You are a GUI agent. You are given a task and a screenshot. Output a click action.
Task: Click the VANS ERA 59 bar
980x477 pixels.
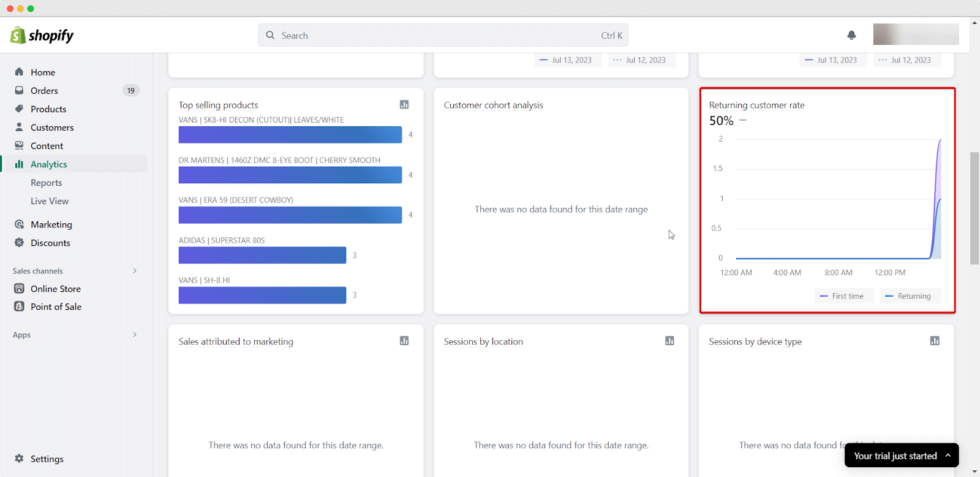pyautogui.click(x=290, y=215)
